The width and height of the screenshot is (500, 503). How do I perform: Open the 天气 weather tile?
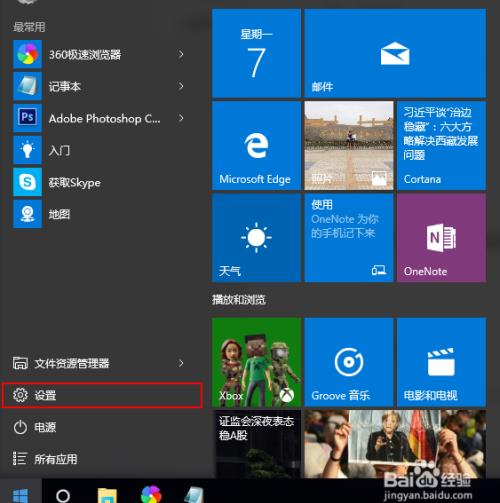coord(256,238)
